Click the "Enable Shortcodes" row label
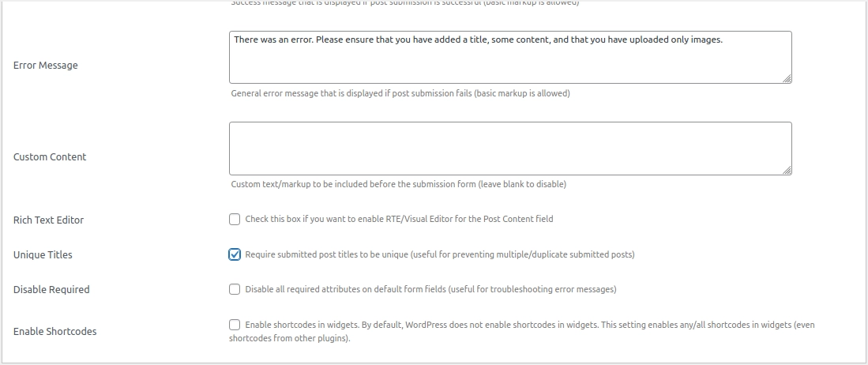The image size is (868, 365). (x=55, y=332)
